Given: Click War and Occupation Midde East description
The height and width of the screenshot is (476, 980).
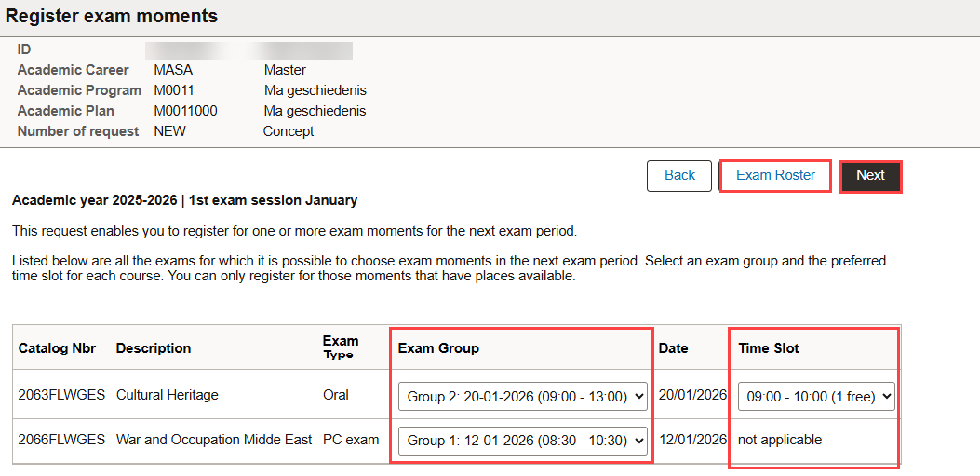Looking at the screenshot, I should click(213, 440).
